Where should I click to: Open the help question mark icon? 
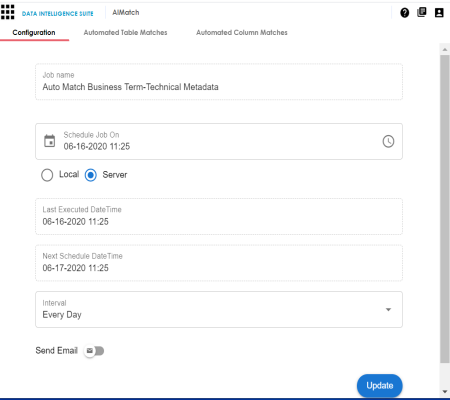pyautogui.click(x=405, y=13)
